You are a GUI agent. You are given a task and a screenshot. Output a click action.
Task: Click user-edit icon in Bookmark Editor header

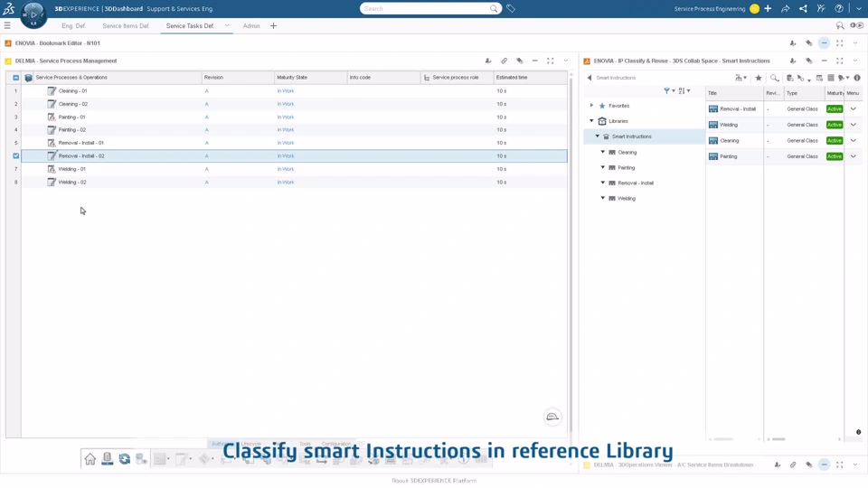click(793, 43)
